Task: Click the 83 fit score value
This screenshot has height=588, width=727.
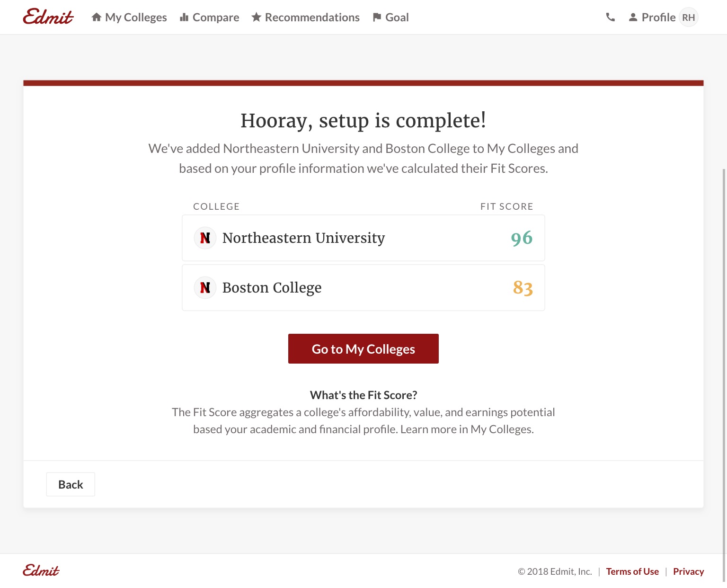Action: (x=523, y=288)
